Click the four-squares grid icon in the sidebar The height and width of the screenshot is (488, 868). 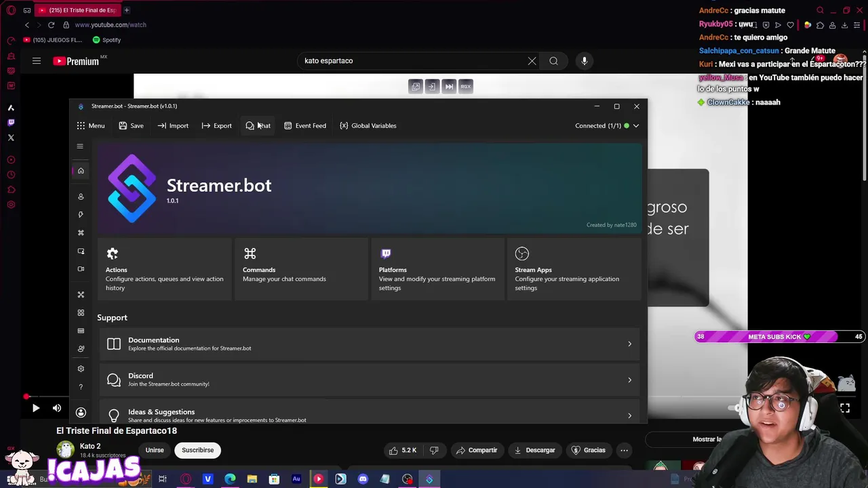click(81, 312)
